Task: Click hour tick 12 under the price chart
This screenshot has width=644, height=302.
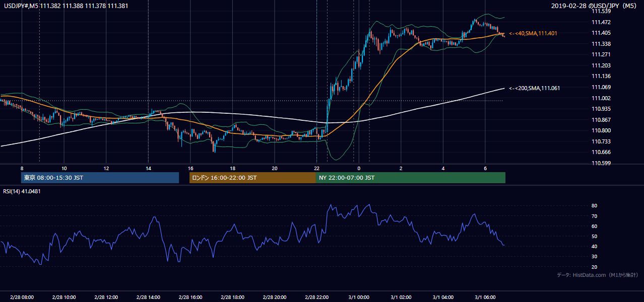Action: pyautogui.click(x=106, y=168)
